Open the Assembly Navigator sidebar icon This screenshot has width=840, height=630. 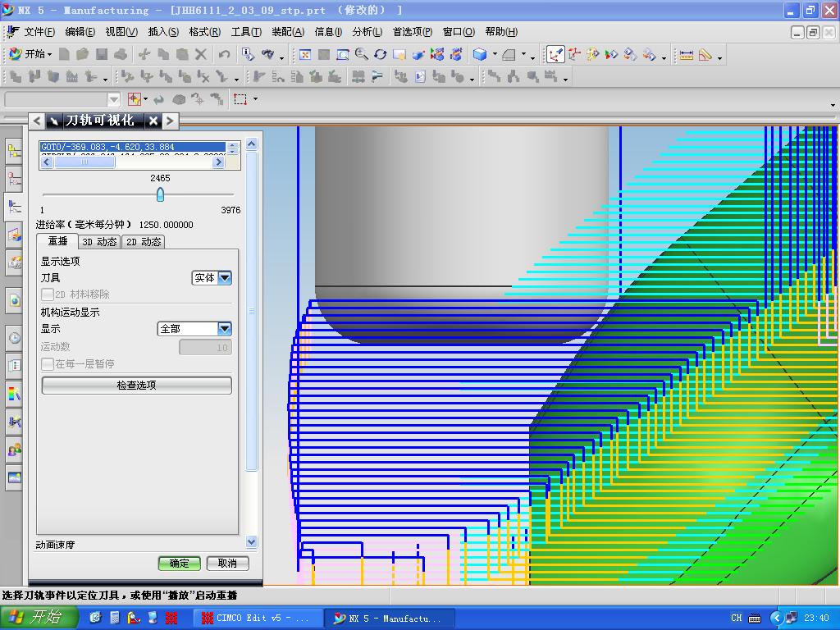15,151
